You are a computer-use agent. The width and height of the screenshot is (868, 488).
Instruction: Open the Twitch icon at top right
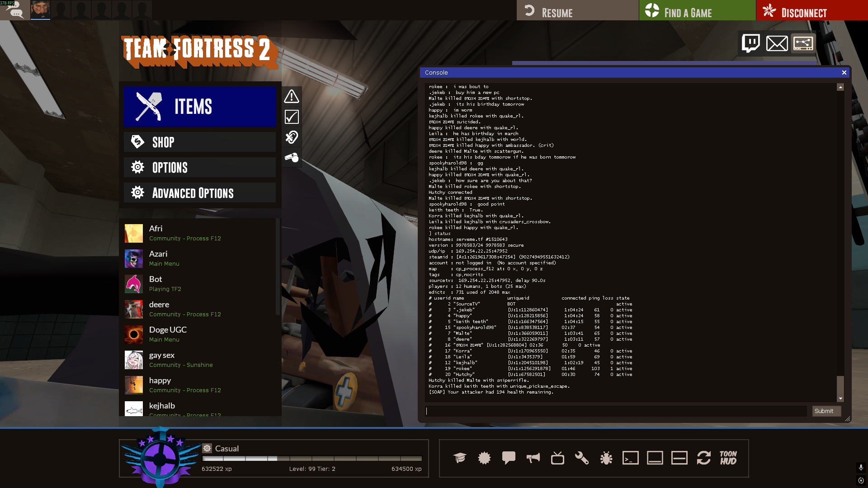click(x=751, y=43)
